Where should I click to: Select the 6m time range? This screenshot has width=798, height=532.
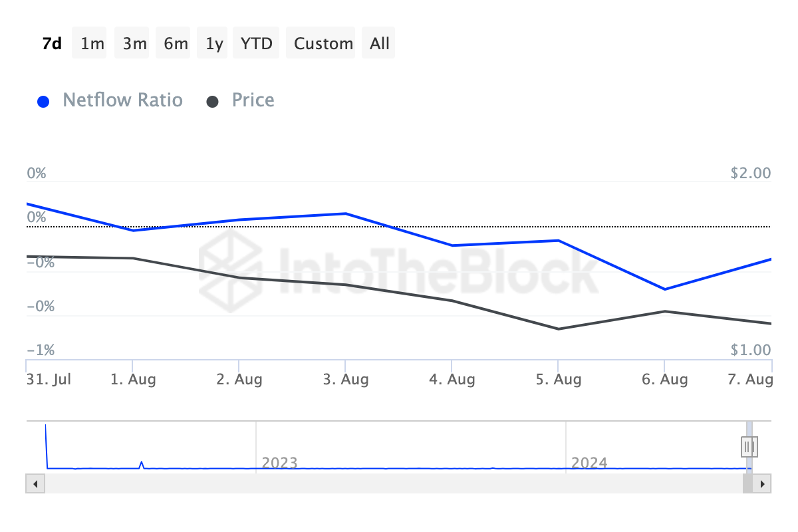[176, 43]
